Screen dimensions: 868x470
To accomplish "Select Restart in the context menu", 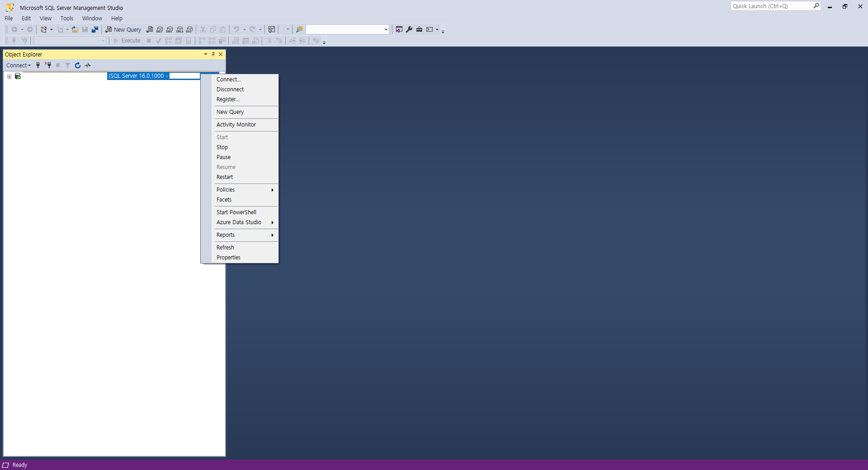I will pos(240,177).
